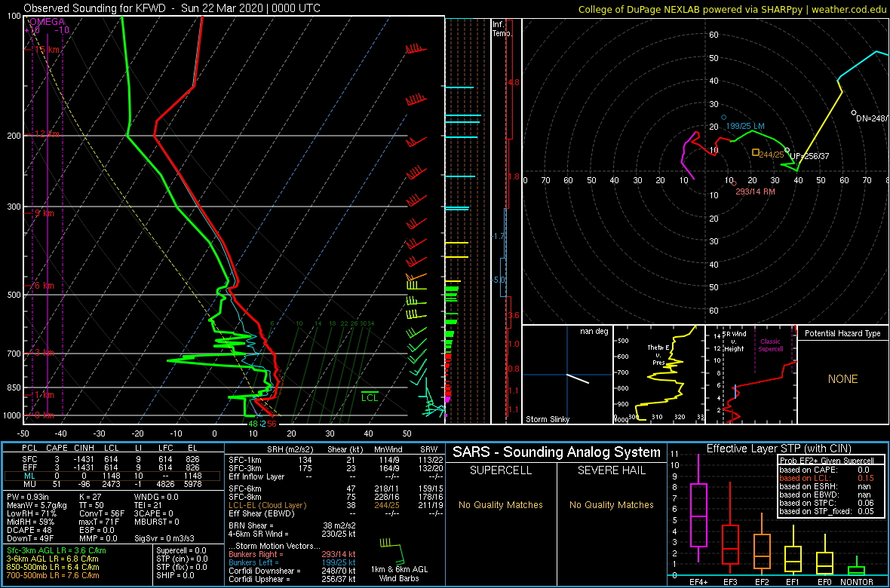Click the 'PW = 0.93in' value
890x588 pixels.
click(x=29, y=495)
